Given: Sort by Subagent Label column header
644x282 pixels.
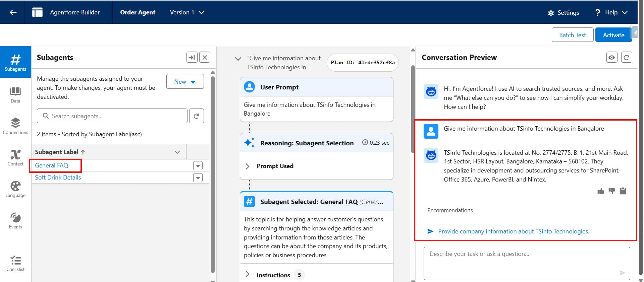Looking at the screenshot, I should point(60,152).
